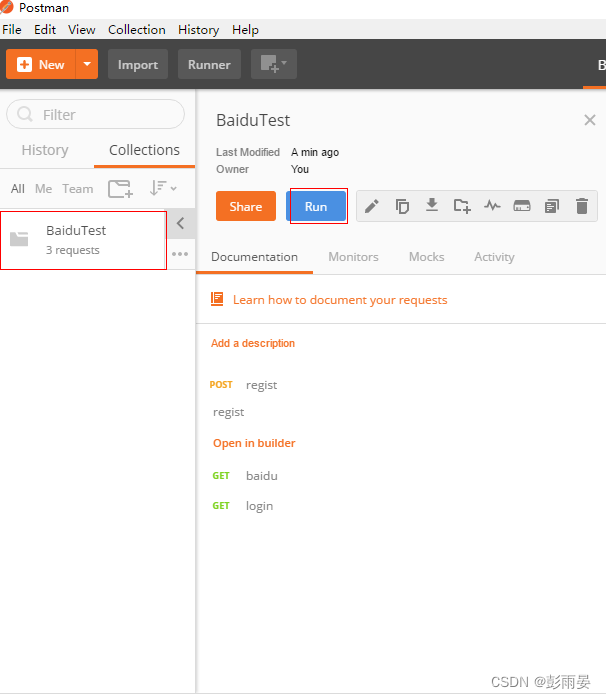606x699 pixels.
Task: Click the mock server icon in BaiduTest toolbar
Action: (x=522, y=206)
